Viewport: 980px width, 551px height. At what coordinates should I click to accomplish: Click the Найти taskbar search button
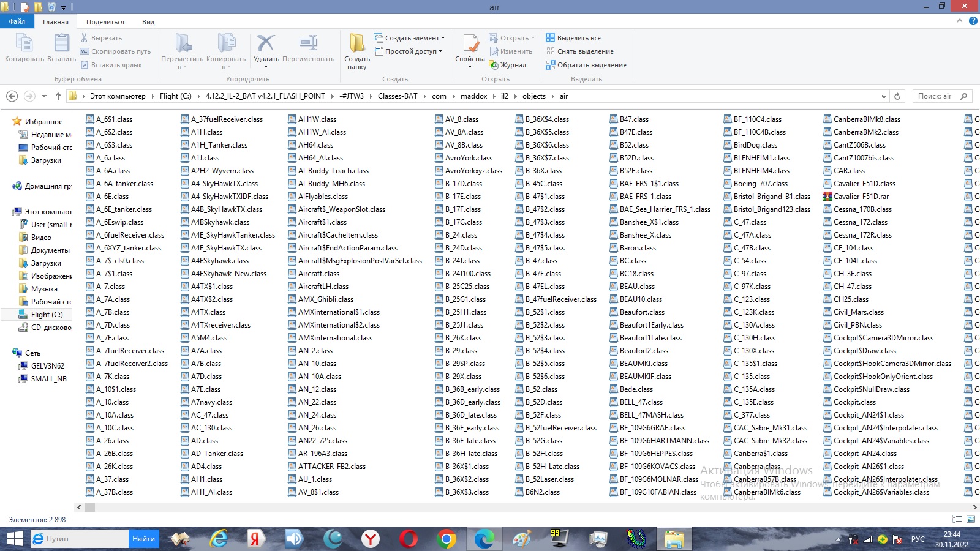[x=143, y=539]
